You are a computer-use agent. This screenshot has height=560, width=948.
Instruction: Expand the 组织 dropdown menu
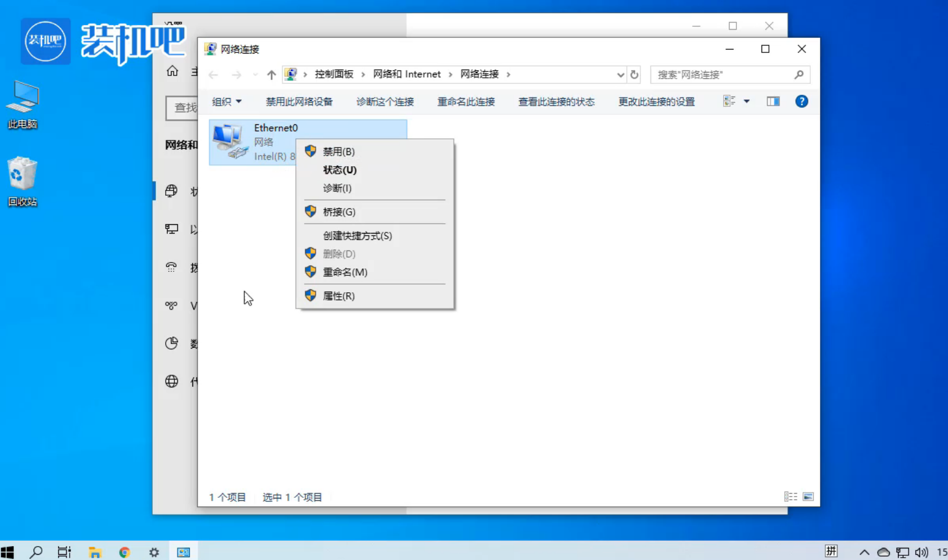click(x=226, y=102)
